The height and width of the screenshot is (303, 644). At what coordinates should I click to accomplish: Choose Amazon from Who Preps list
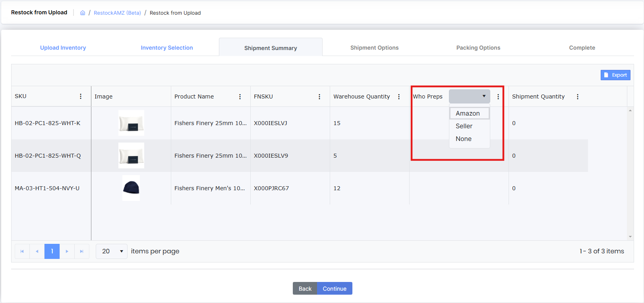[x=470, y=113]
